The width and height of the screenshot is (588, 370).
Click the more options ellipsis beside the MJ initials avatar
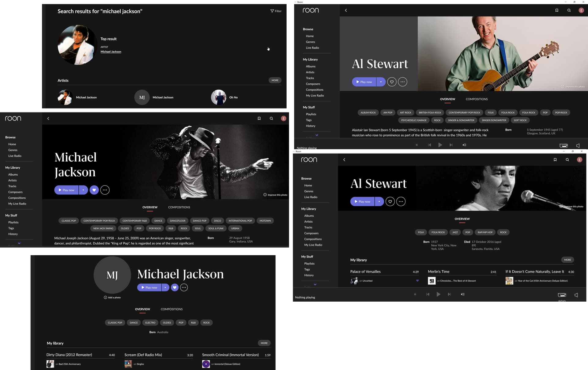point(184,288)
